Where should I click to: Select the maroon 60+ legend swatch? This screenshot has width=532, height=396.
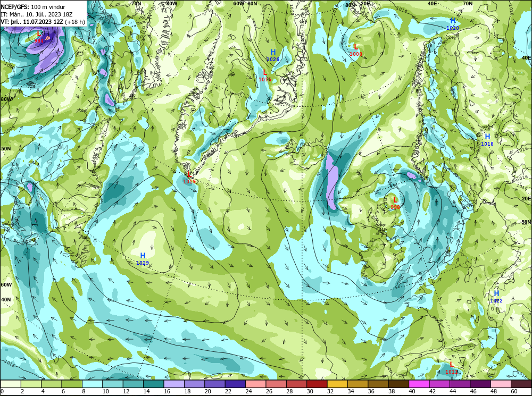(521, 384)
